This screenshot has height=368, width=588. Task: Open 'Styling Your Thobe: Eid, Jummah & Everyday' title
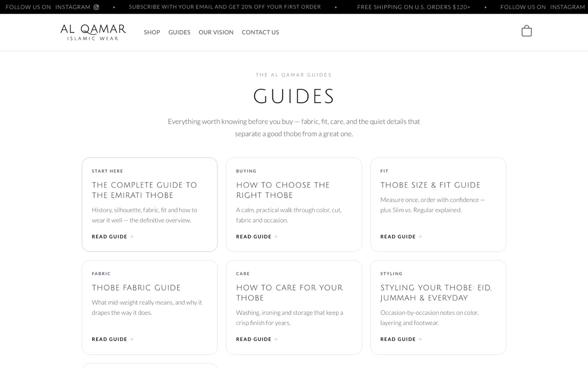pyautogui.click(x=436, y=292)
